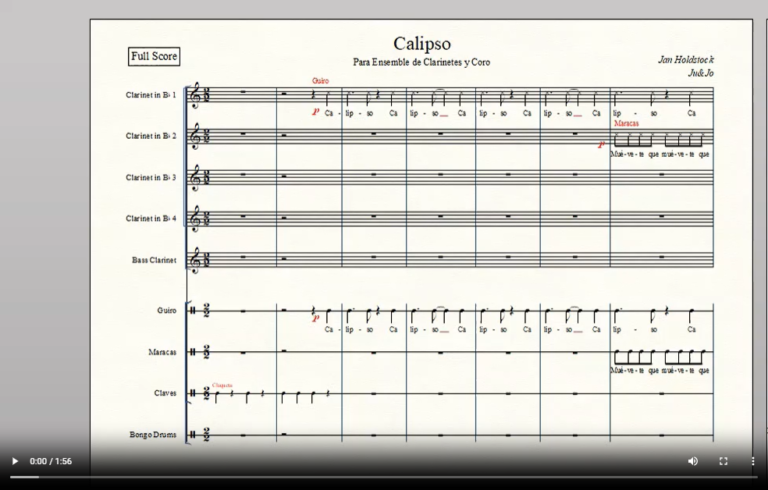Click the Guiro percussion staff label
The width and height of the screenshot is (768, 490).
click(x=167, y=311)
